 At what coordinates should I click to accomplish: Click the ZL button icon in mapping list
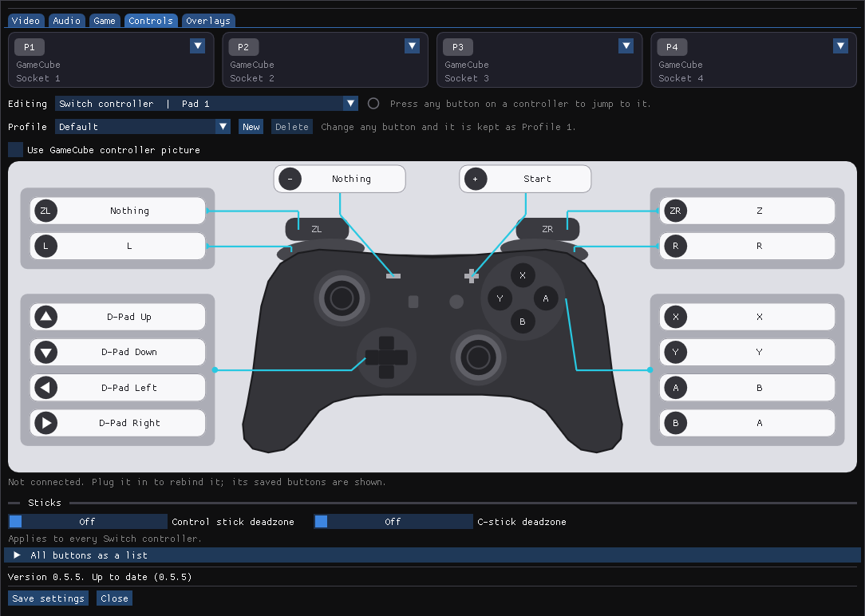(45, 211)
